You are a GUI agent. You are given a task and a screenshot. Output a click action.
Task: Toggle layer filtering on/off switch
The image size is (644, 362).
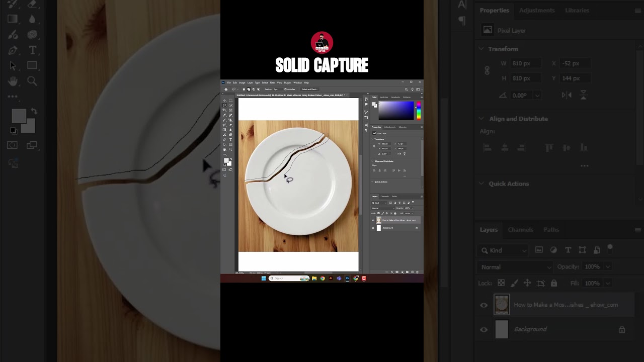tap(413, 202)
